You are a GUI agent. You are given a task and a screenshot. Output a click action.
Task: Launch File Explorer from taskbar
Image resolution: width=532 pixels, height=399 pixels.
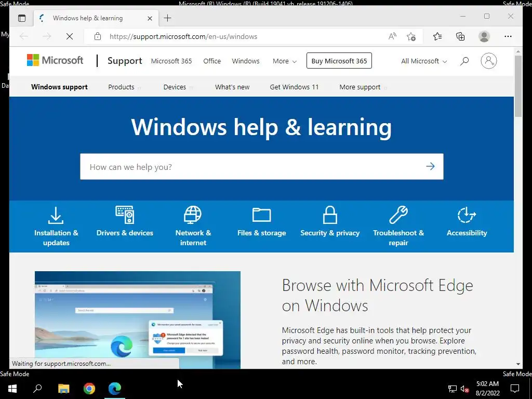[x=63, y=389]
